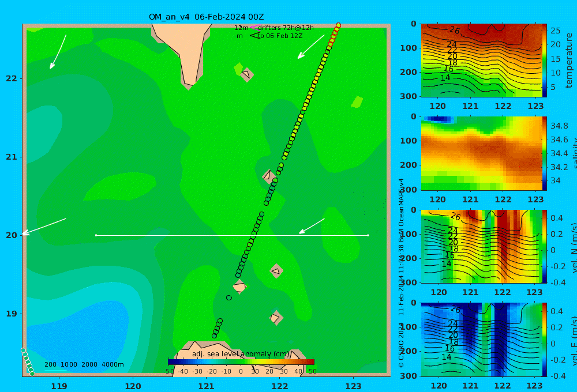Screen dimensions: 577x392
Task: Click the vertical CSIRO BoM OceanMAPS copyright text
Action: pos(401,273)
